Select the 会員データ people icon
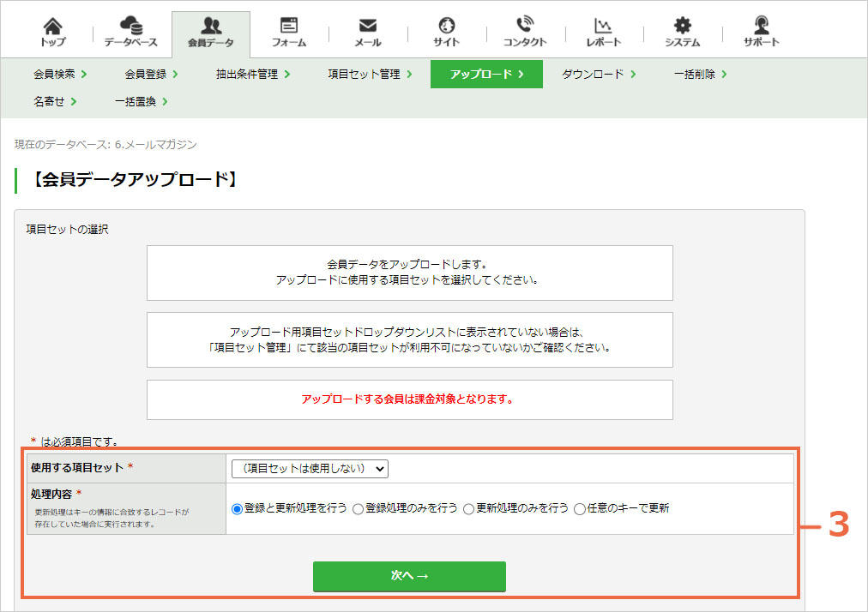This screenshot has height=612, width=868. point(211,26)
